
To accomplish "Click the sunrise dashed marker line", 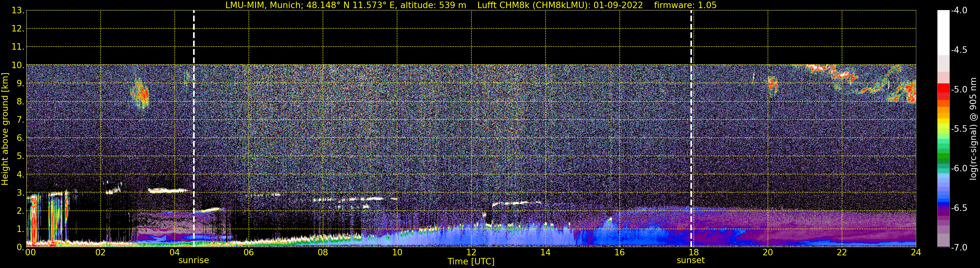I will click(x=194, y=129).
